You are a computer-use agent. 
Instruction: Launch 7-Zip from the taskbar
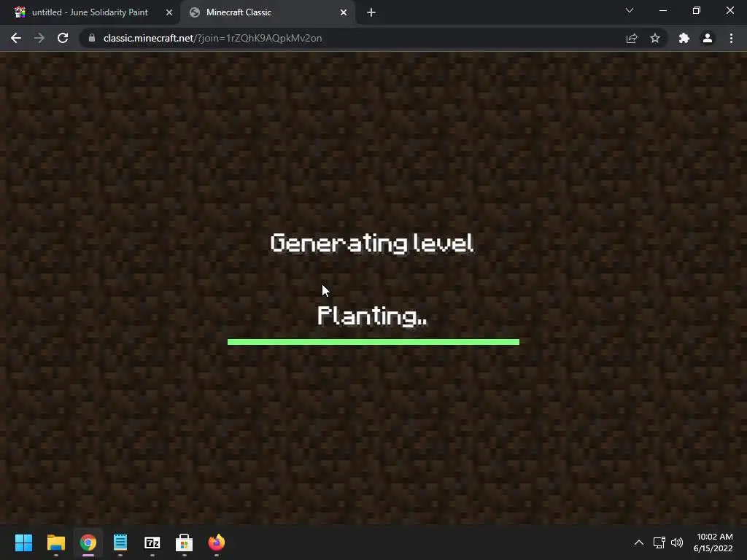pyautogui.click(x=152, y=542)
